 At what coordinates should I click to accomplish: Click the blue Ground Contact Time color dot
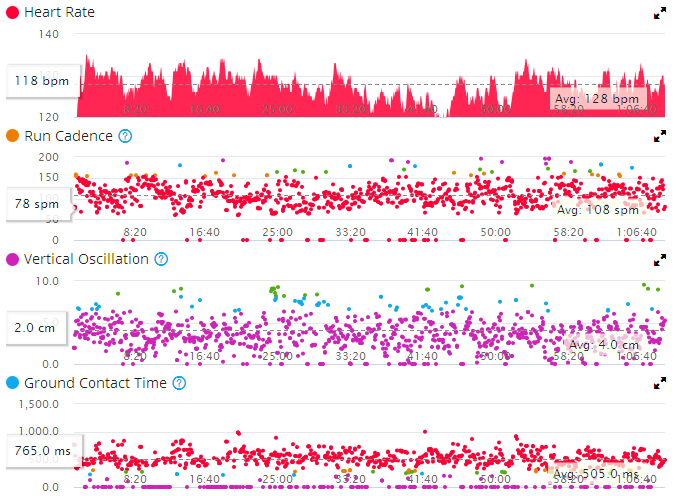click(x=13, y=383)
